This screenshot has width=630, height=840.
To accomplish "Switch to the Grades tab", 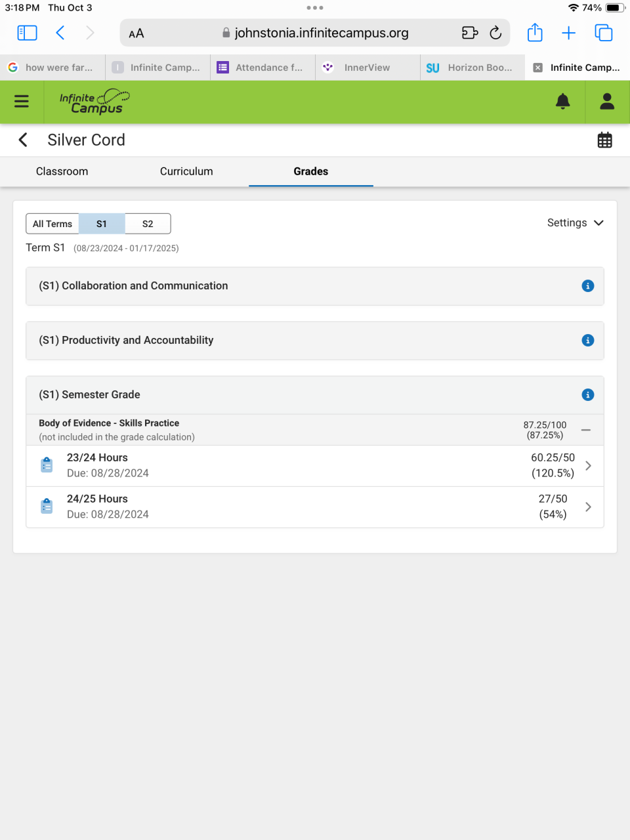I will 311,171.
